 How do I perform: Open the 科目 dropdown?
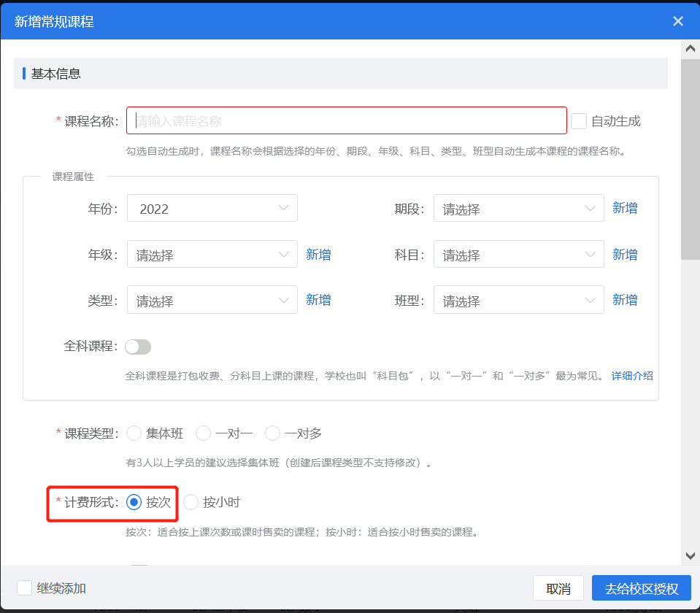(518, 254)
